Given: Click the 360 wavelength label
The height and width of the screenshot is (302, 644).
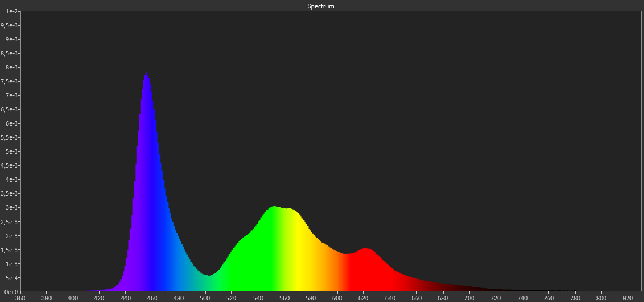Looking at the screenshot, I should 20,298.
